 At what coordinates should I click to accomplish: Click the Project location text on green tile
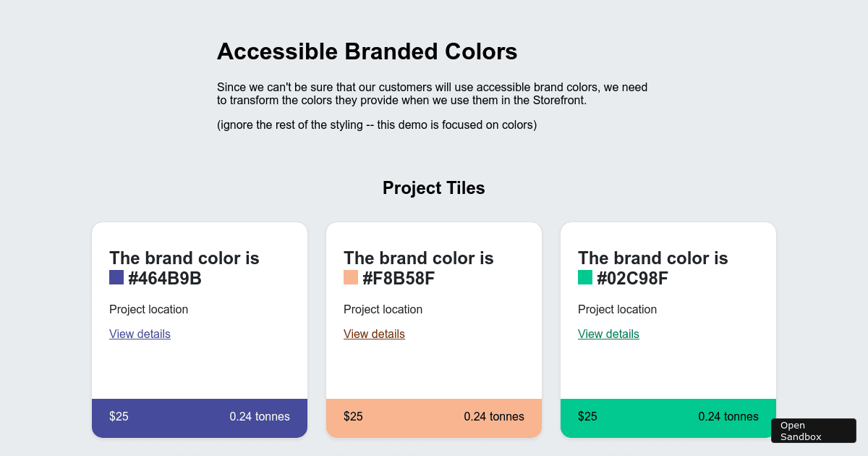pyautogui.click(x=617, y=309)
